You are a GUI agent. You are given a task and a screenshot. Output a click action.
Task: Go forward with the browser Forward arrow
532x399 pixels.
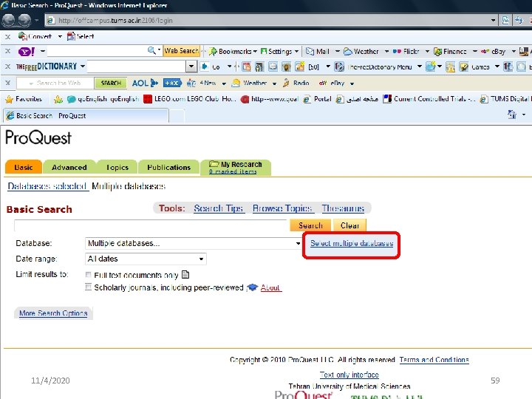(24, 21)
